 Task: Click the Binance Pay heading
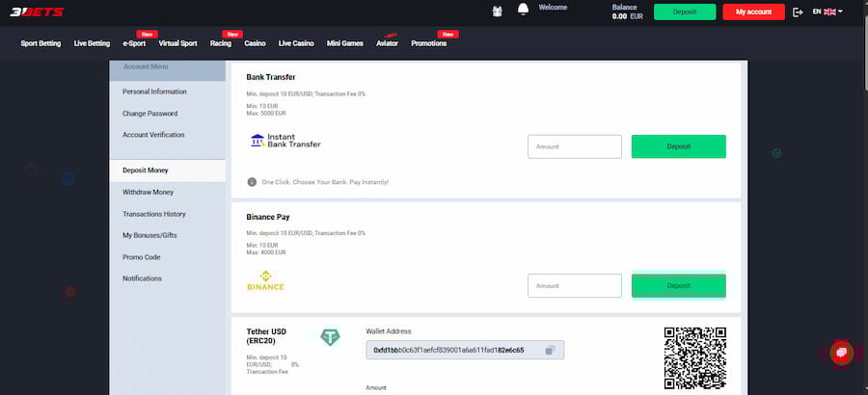268,217
